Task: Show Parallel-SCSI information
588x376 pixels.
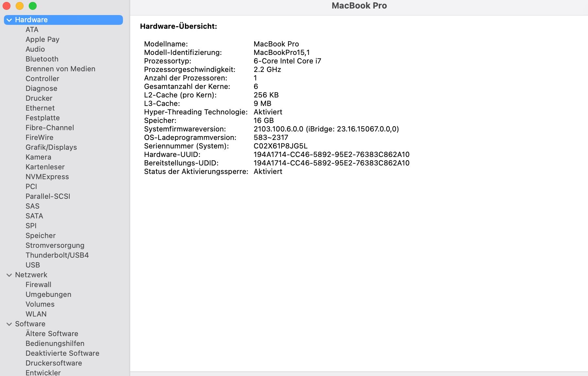Action: [48, 197]
